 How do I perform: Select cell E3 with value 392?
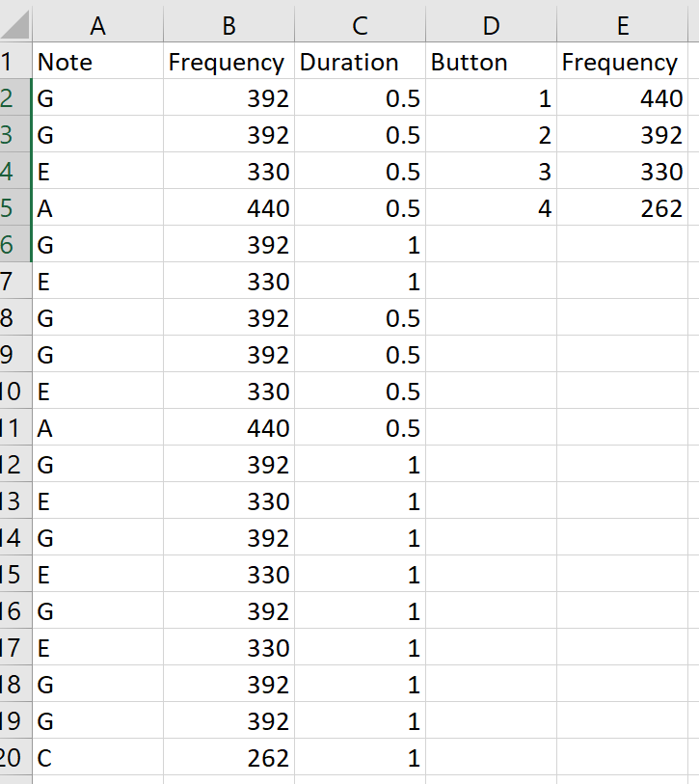(x=623, y=134)
